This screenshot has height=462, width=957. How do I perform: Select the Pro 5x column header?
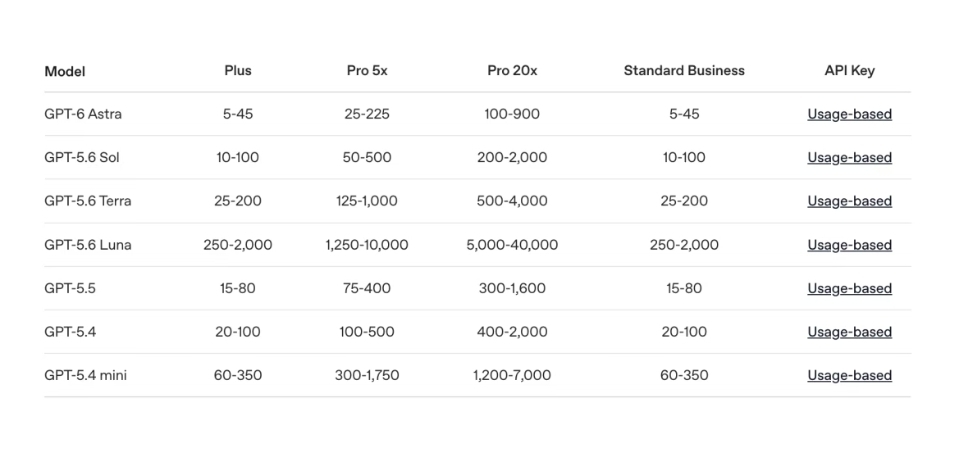click(x=367, y=71)
